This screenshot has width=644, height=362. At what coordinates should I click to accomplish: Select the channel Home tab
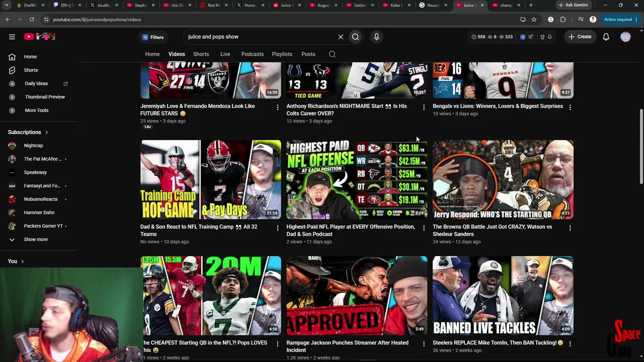click(152, 54)
